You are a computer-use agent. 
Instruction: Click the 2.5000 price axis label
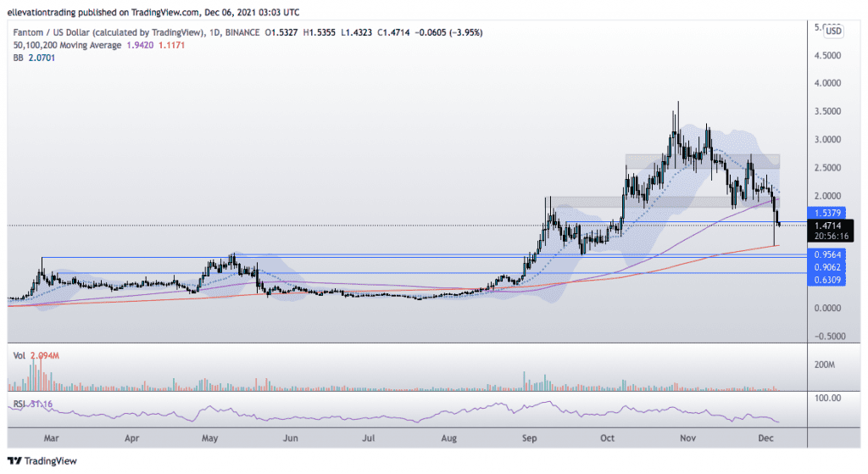point(827,168)
